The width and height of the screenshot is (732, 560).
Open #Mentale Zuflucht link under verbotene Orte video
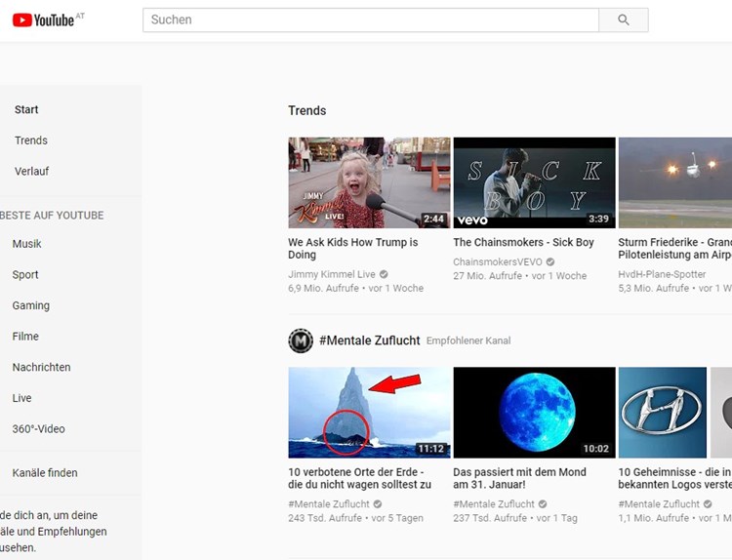[329, 504]
